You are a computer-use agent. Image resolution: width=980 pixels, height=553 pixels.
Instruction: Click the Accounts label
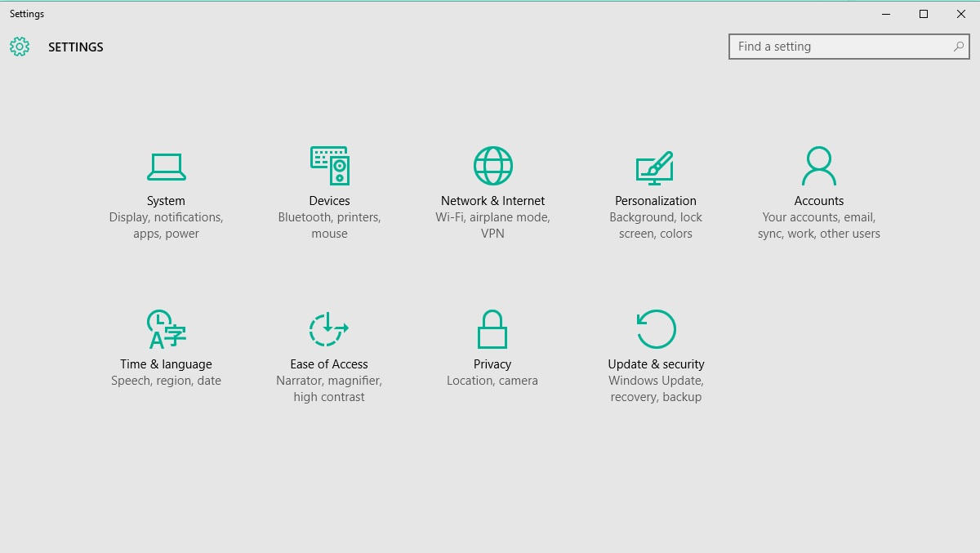(819, 201)
